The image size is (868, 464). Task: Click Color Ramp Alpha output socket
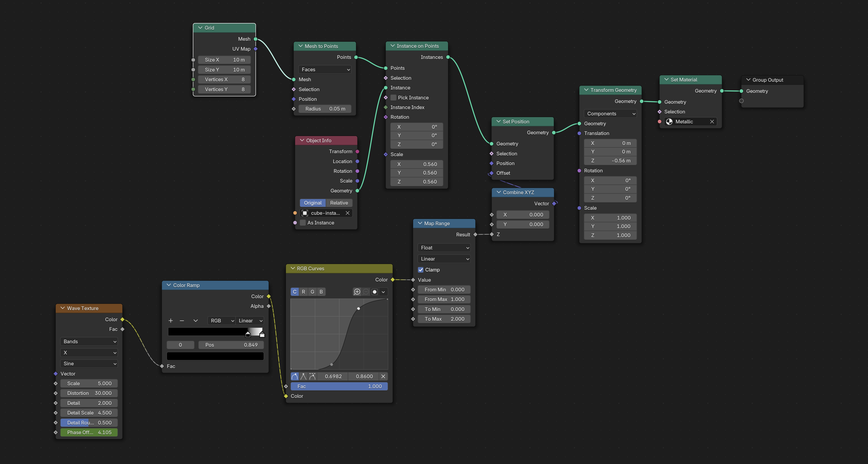[268, 306]
